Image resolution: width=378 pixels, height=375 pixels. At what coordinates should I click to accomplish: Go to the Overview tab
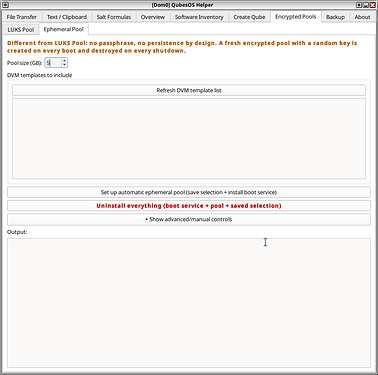click(153, 17)
